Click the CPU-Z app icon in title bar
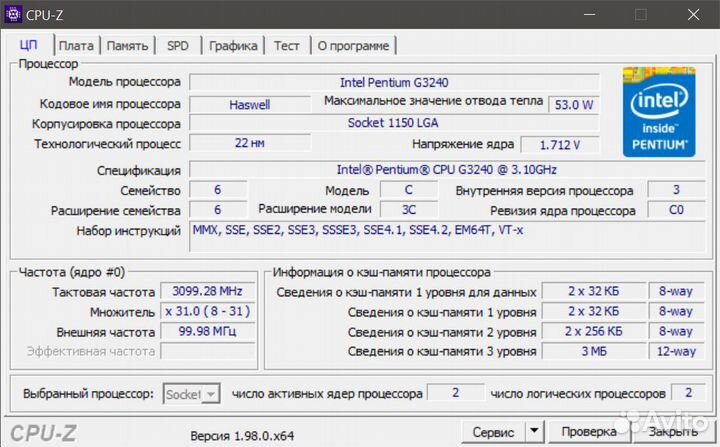This screenshot has width=720, height=447. (x=13, y=15)
